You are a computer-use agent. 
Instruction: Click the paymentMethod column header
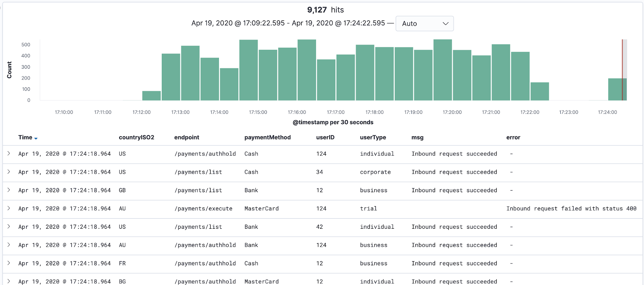tap(268, 137)
